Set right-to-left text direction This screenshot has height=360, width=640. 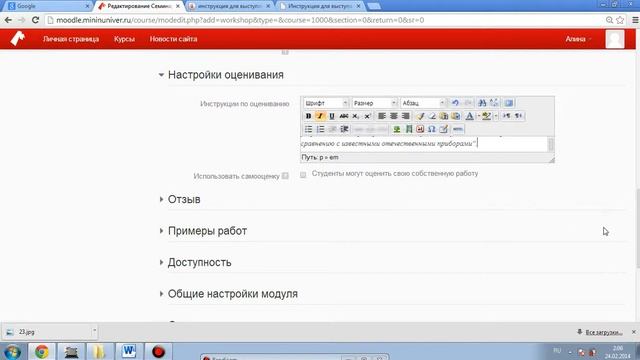[518, 116]
